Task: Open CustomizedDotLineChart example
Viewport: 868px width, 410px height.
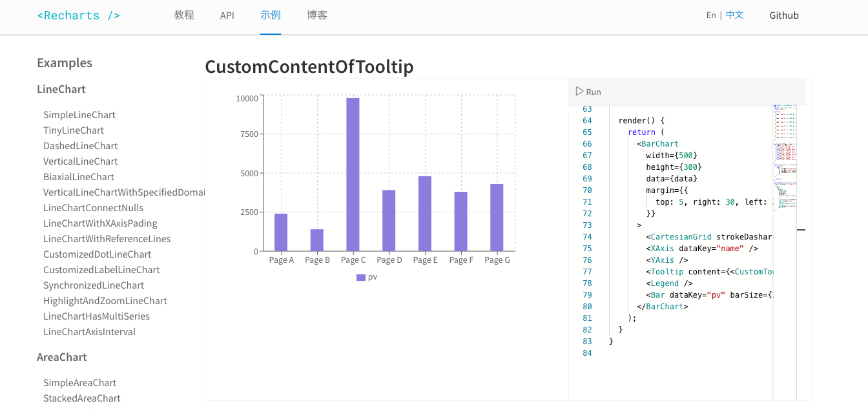Action: 98,254
